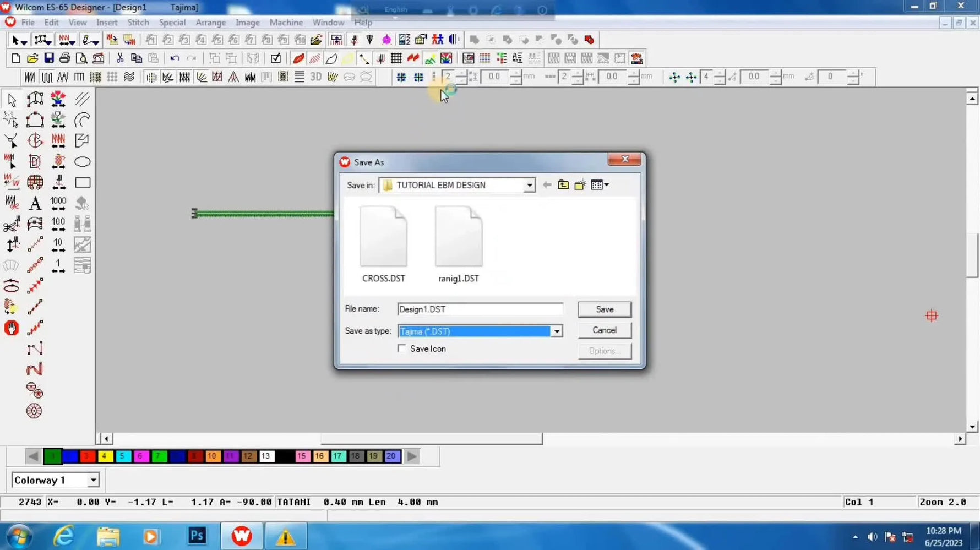Click vertical scrollbar down arrow

click(972, 427)
